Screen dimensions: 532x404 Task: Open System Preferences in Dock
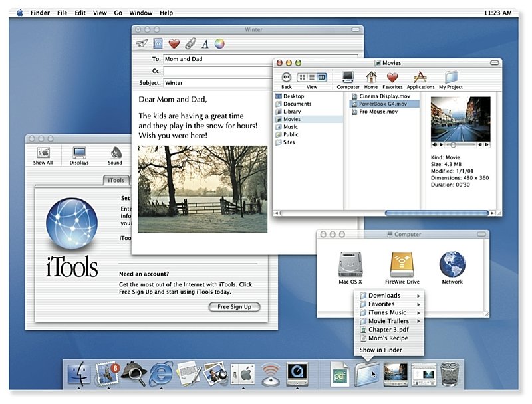pyautogui.click(x=243, y=375)
